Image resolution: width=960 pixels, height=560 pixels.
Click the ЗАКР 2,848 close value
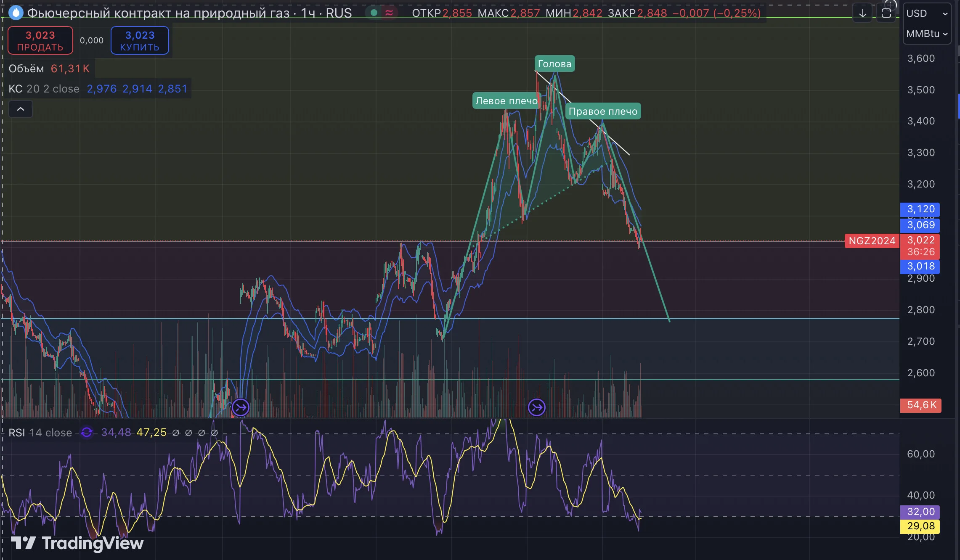pyautogui.click(x=637, y=13)
